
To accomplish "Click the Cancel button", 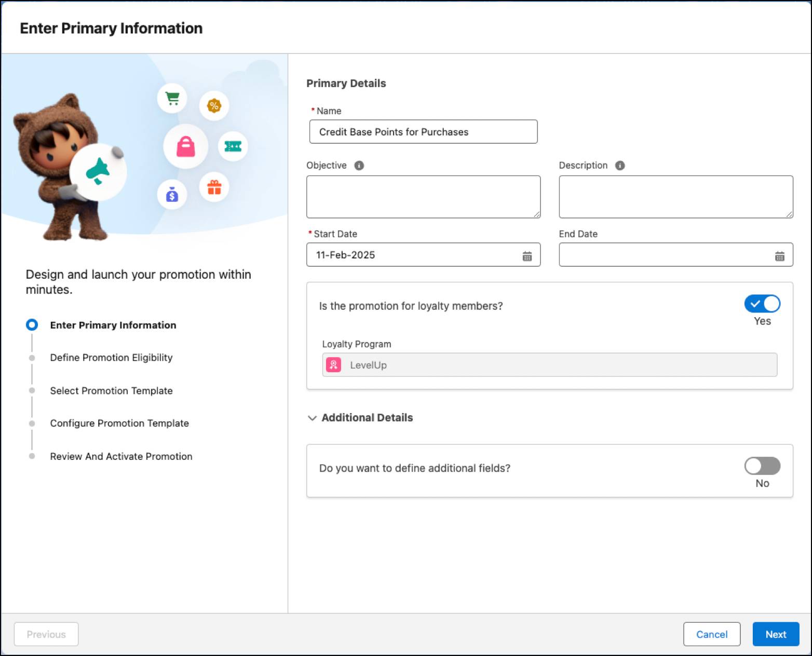I will (712, 634).
